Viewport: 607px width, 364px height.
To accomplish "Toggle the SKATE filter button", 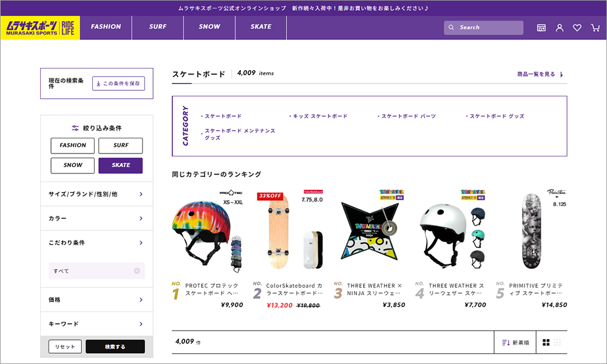I will pyautogui.click(x=120, y=165).
